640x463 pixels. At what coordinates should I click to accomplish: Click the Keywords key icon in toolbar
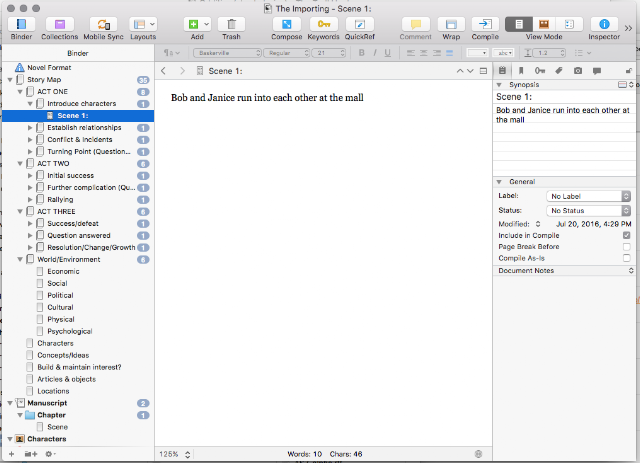324,24
